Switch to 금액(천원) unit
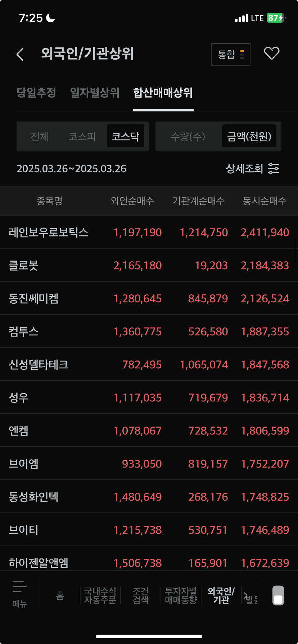 tap(249, 136)
